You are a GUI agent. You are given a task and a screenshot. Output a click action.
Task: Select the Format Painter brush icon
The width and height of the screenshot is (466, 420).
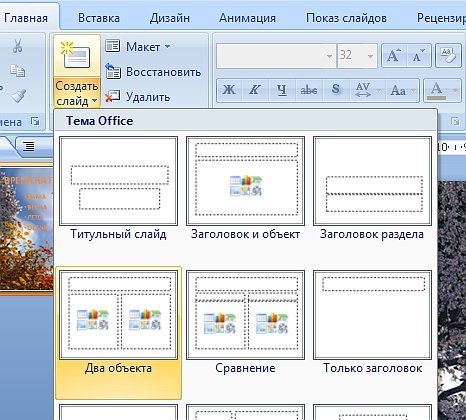click(x=18, y=96)
